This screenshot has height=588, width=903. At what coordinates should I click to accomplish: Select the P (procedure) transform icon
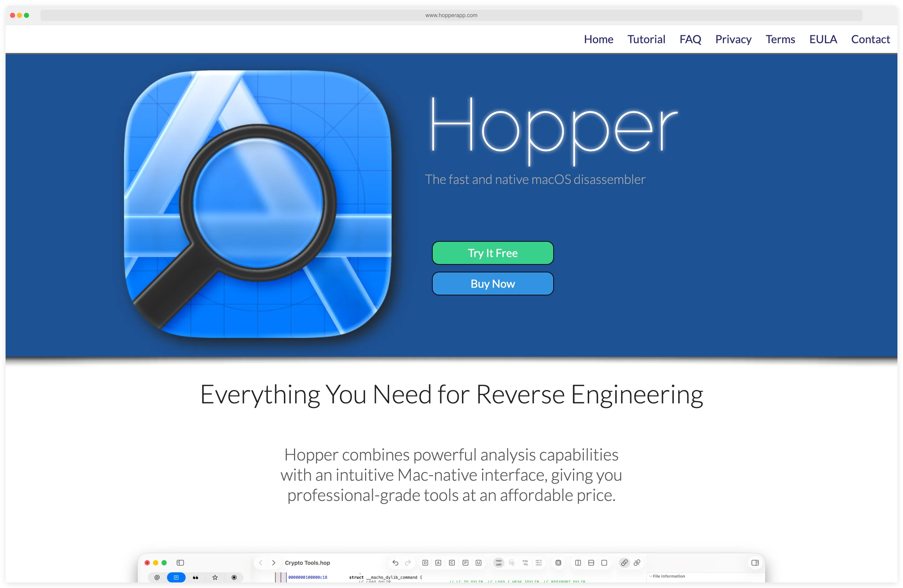pos(465,563)
